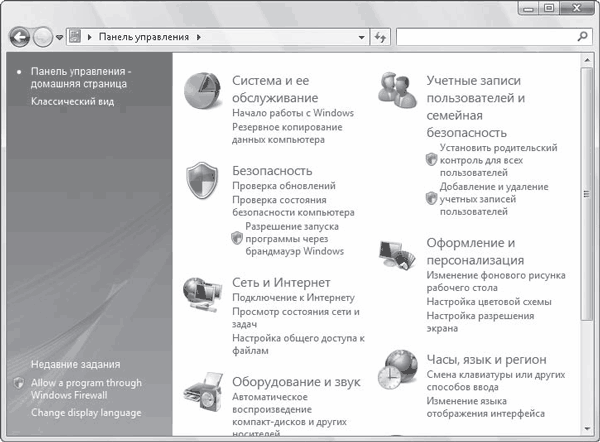This screenshot has width=600, height=442.
Task: Click the scrollbar down arrow
Action: 586,429
